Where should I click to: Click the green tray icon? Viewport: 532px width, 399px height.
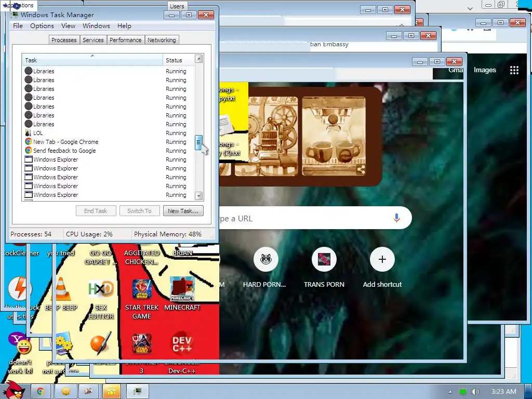[x=462, y=392]
